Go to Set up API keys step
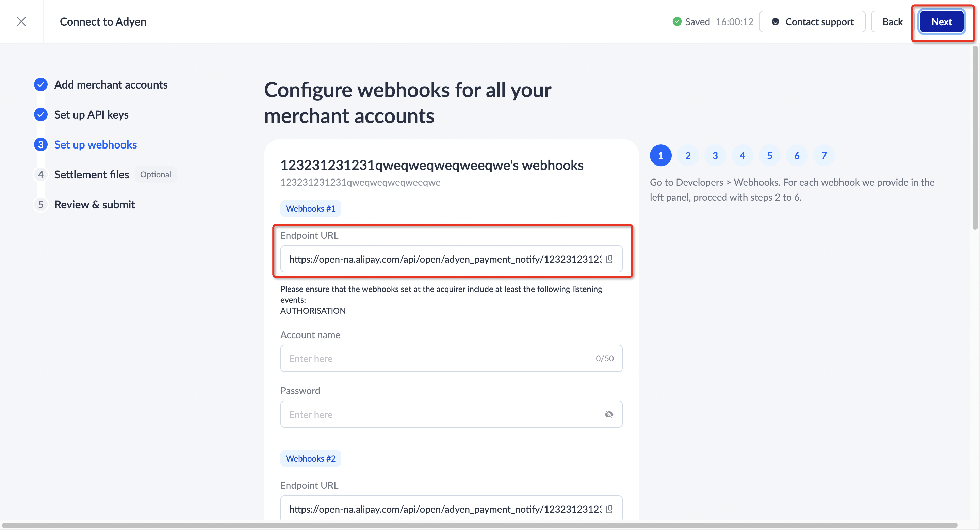The height and width of the screenshot is (530, 980). (91, 114)
